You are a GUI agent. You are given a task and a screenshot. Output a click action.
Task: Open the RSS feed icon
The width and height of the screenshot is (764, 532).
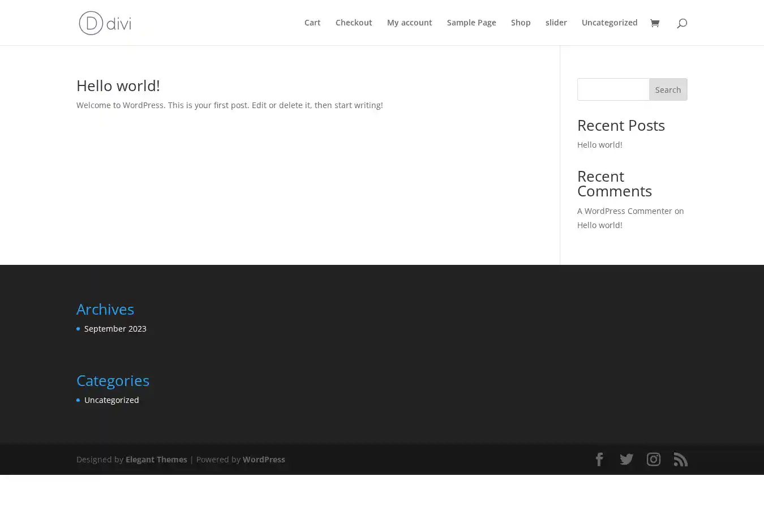coord(681,460)
